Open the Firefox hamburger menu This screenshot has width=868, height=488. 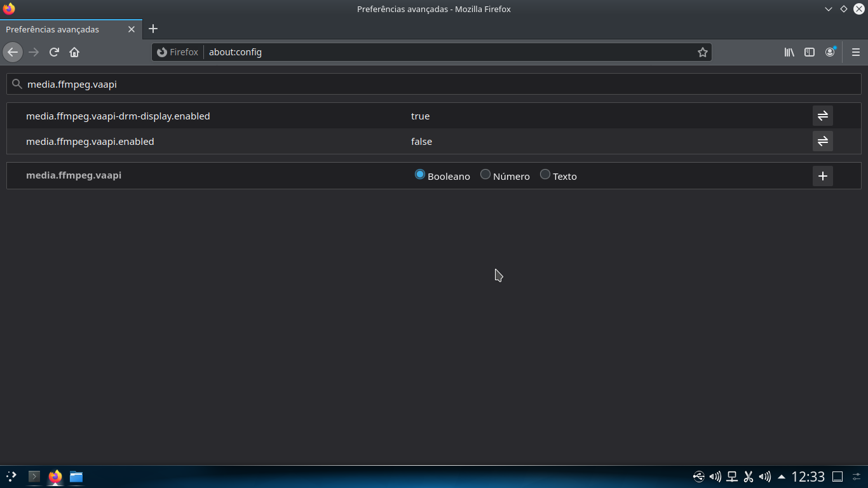855,52
